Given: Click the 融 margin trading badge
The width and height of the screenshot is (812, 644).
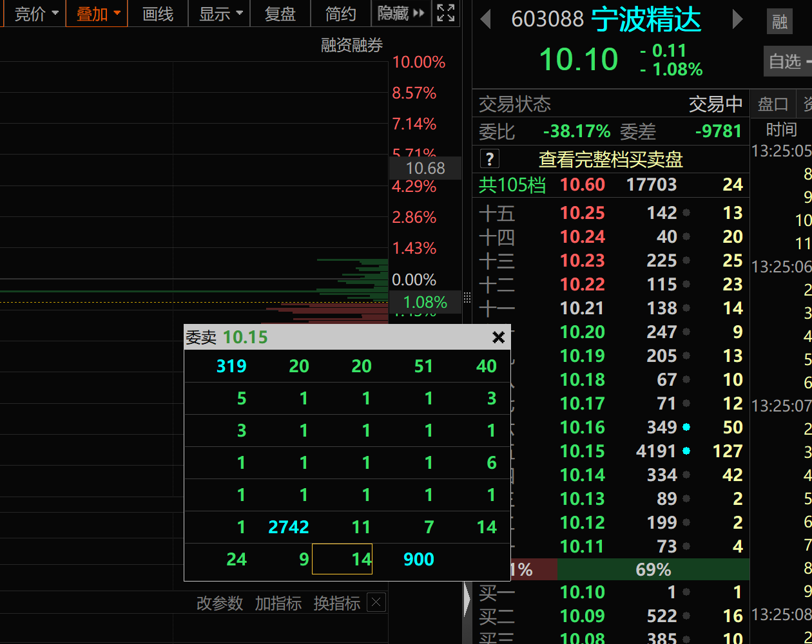Looking at the screenshot, I should [780, 23].
